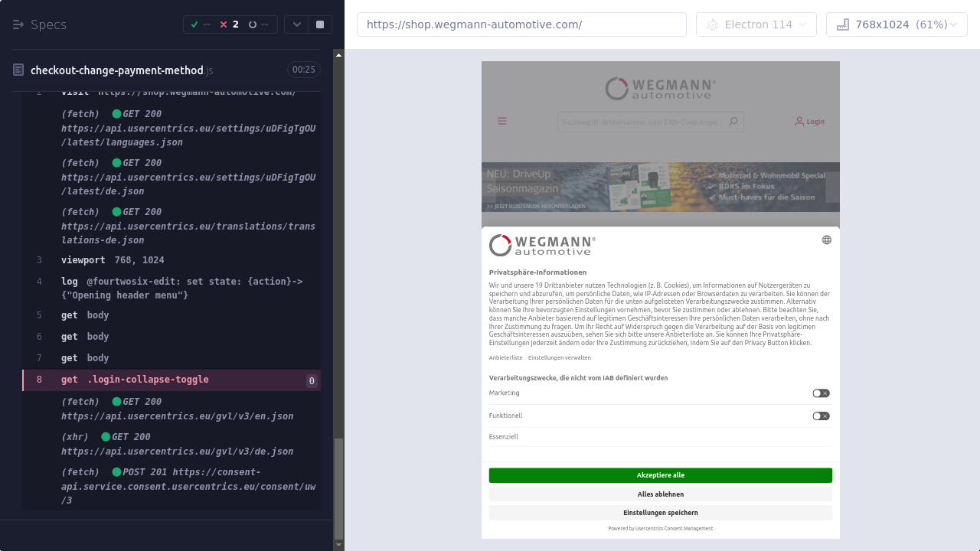Open the hamburger menu on shop page

[502, 121]
